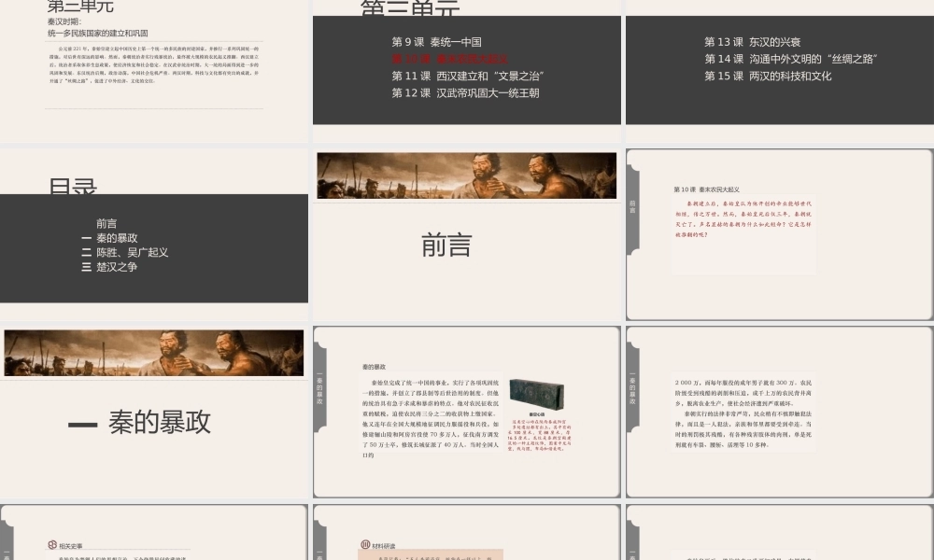Click the vertical 秦的暴政 side tab on 2 000 万 slide
The image size is (934, 560).
tap(632, 388)
